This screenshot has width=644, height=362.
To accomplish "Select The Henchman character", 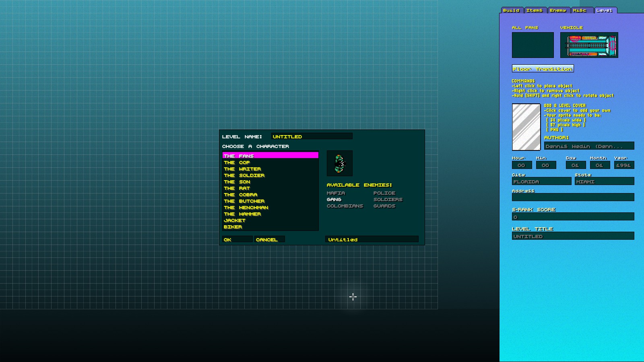I will coord(246,208).
